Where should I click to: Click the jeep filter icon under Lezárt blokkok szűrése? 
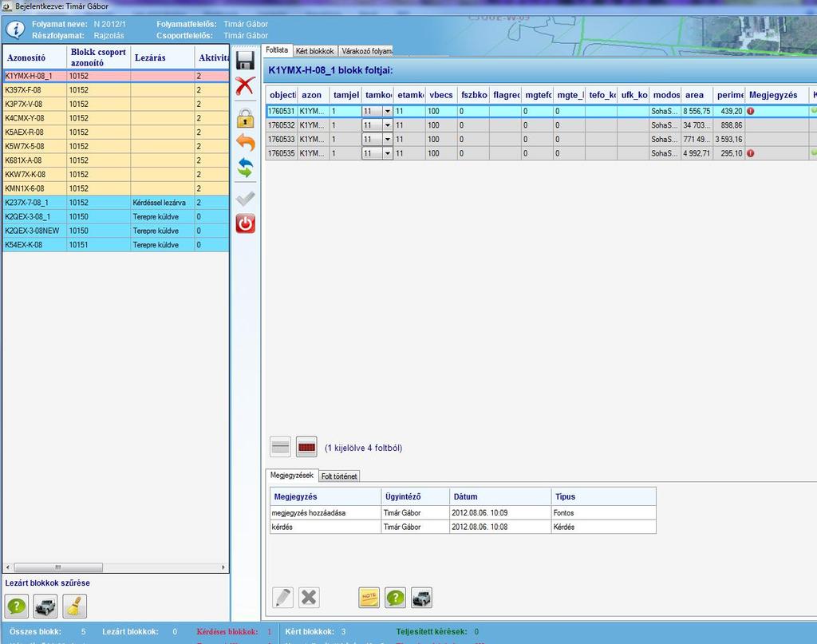45,606
